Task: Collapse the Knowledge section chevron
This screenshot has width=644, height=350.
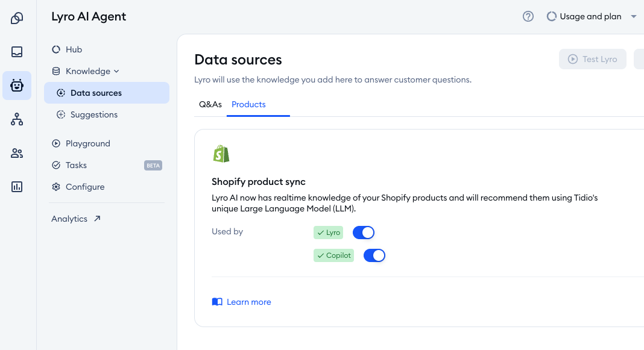Action: 116,72
